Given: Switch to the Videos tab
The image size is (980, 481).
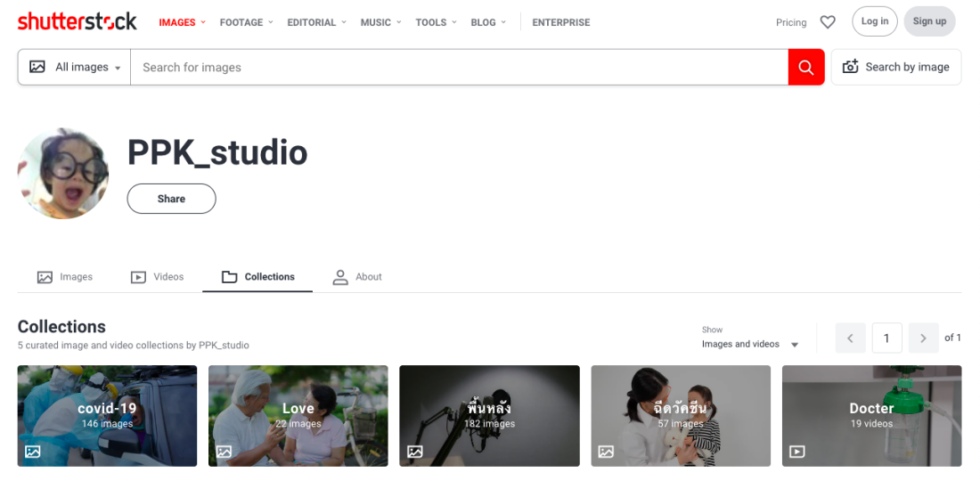Looking at the screenshot, I should click(x=157, y=277).
